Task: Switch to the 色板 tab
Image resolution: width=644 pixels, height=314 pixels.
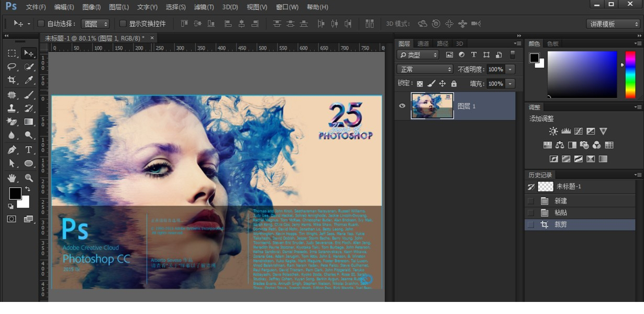Action: click(553, 44)
